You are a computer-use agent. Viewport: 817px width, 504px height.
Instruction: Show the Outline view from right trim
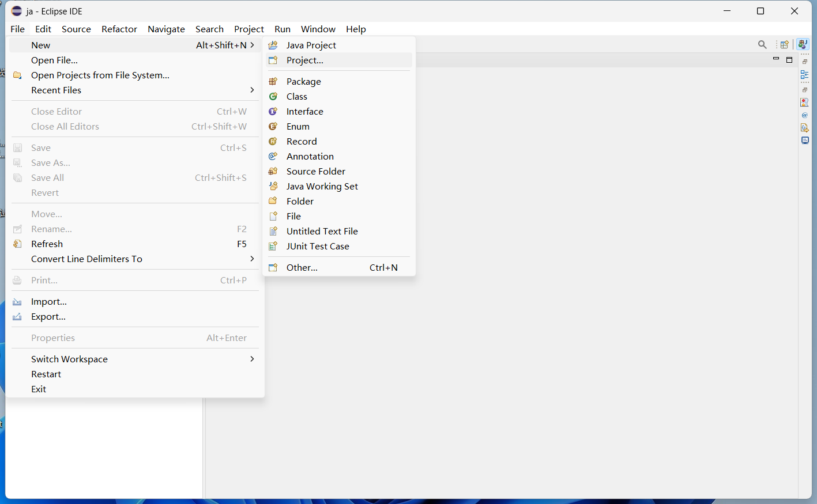click(x=805, y=74)
